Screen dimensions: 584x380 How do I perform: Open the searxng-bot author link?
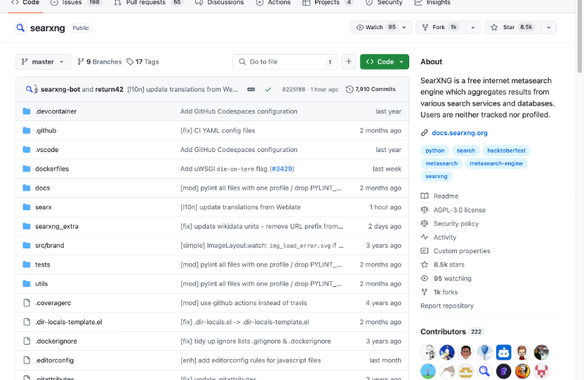[60, 89]
